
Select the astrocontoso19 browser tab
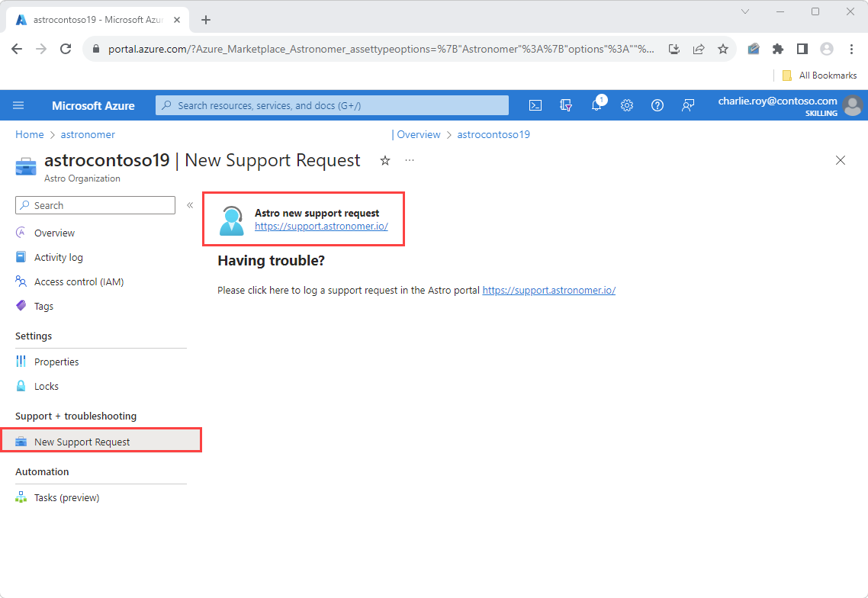[x=98, y=20]
